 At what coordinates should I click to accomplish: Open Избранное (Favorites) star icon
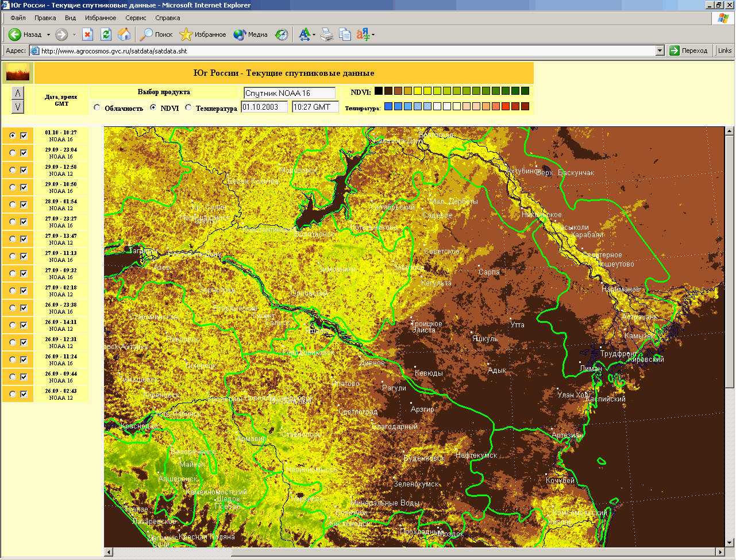coord(186,34)
